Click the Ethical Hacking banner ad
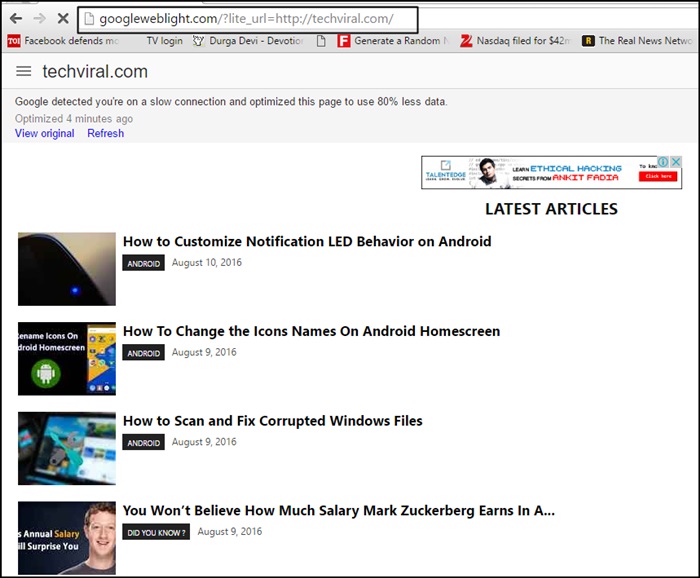The image size is (700, 578). [551, 172]
